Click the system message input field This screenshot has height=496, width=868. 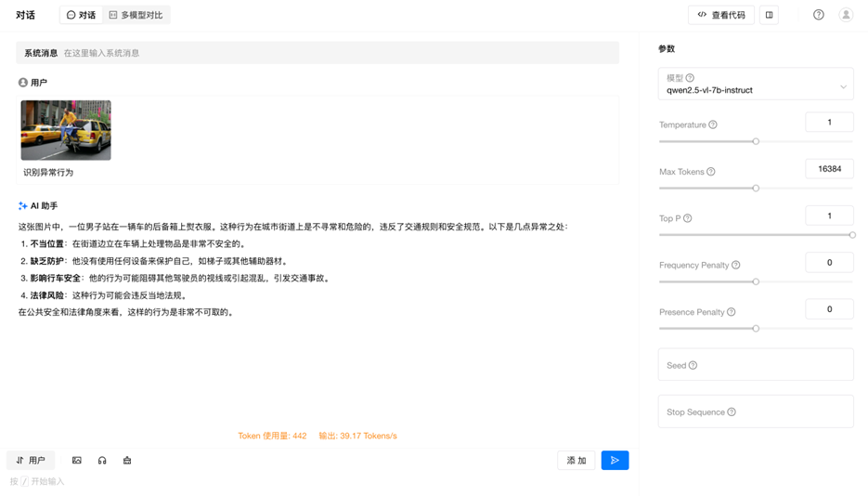(317, 53)
